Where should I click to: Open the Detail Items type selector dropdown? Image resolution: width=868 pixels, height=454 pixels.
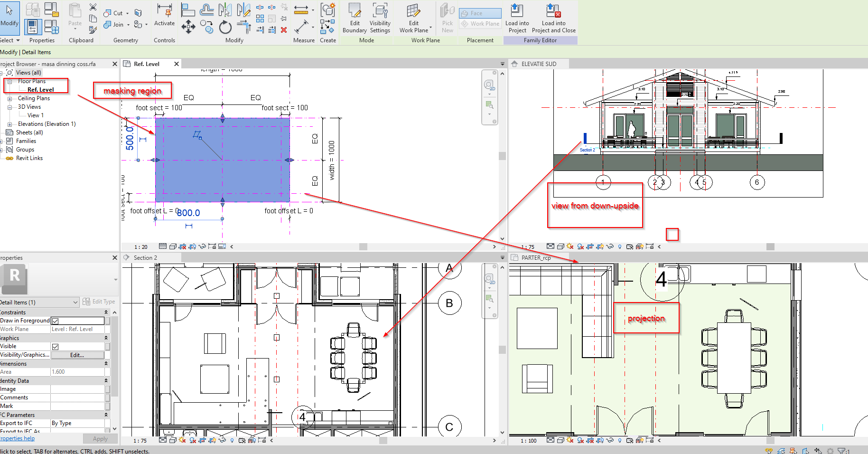pos(75,302)
